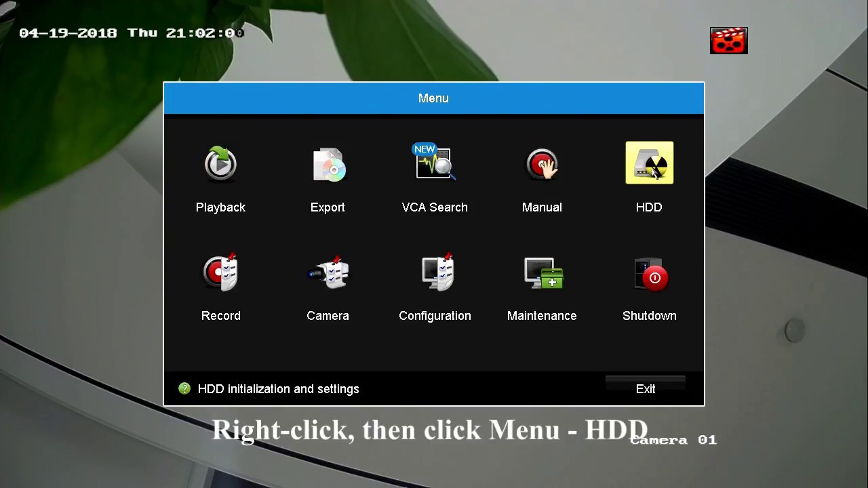Screen dimensions: 868x488
Task: Click the Record label text
Action: point(221,316)
